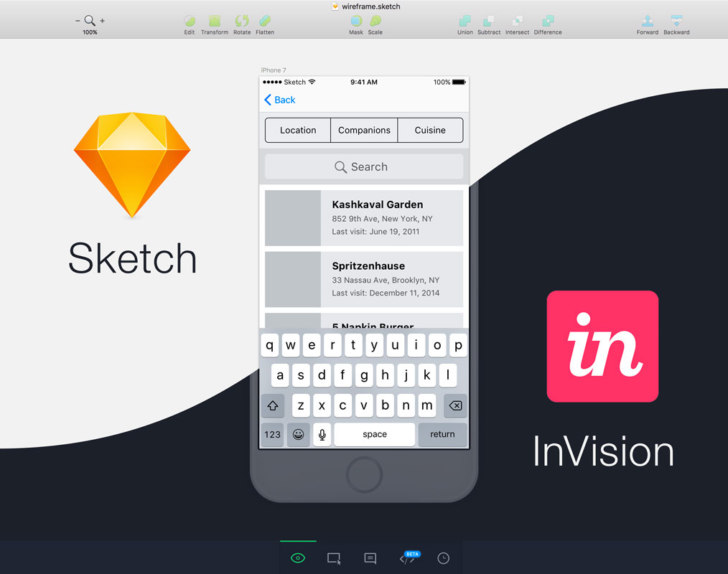Image resolution: width=728 pixels, height=574 pixels.
Task: Click 'Last visit: June 19, 2011' text
Action: (375, 232)
